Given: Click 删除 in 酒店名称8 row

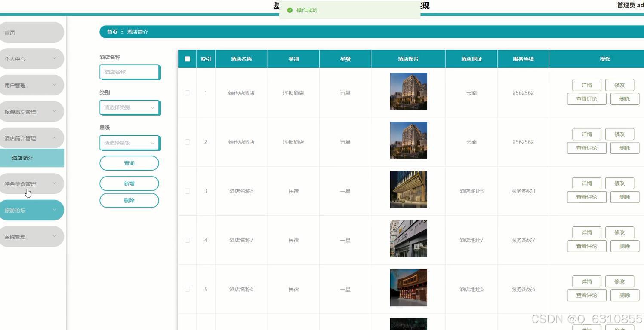Looking at the screenshot, I should [625, 197].
